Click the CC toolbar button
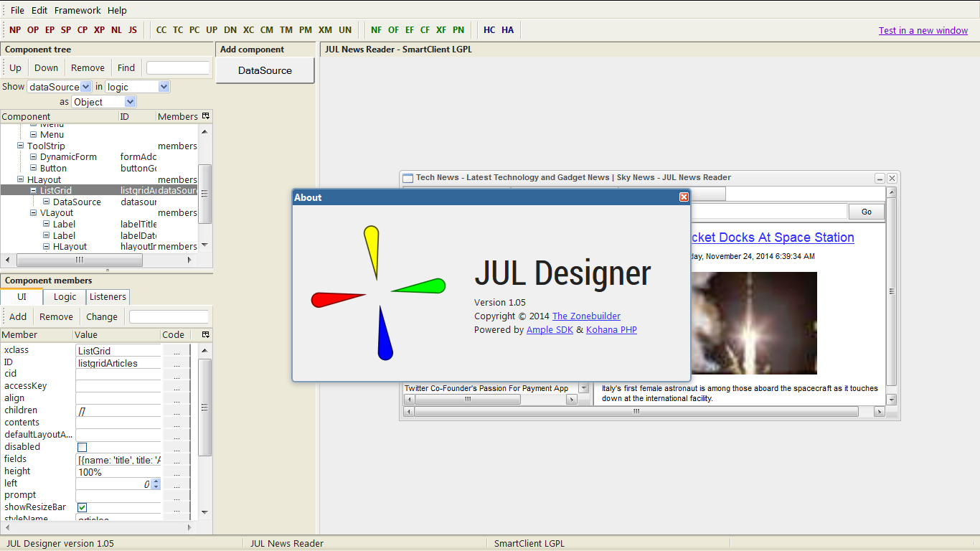 click(161, 29)
